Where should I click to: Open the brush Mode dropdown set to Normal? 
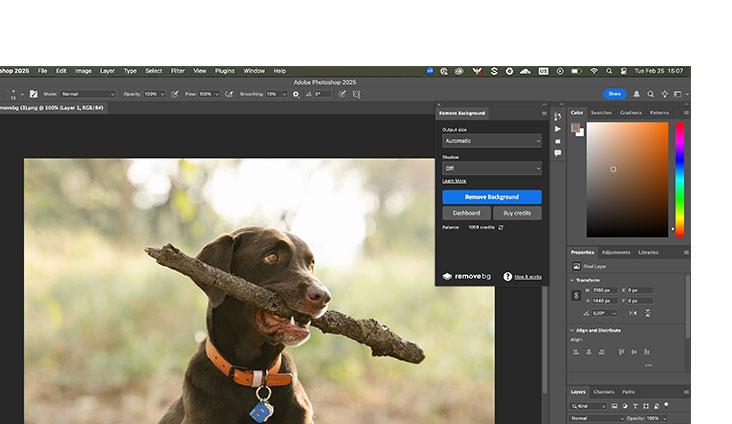(88, 94)
